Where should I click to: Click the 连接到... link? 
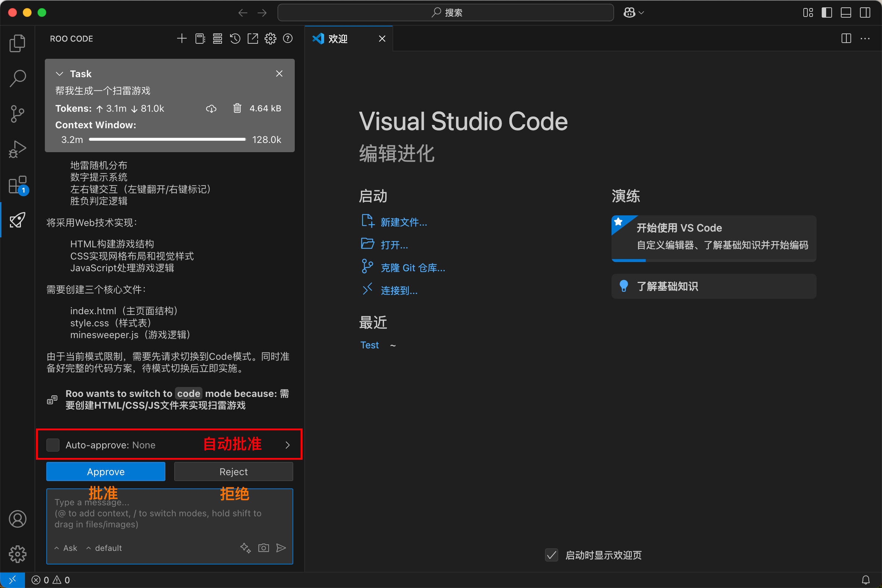click(399, 290)
